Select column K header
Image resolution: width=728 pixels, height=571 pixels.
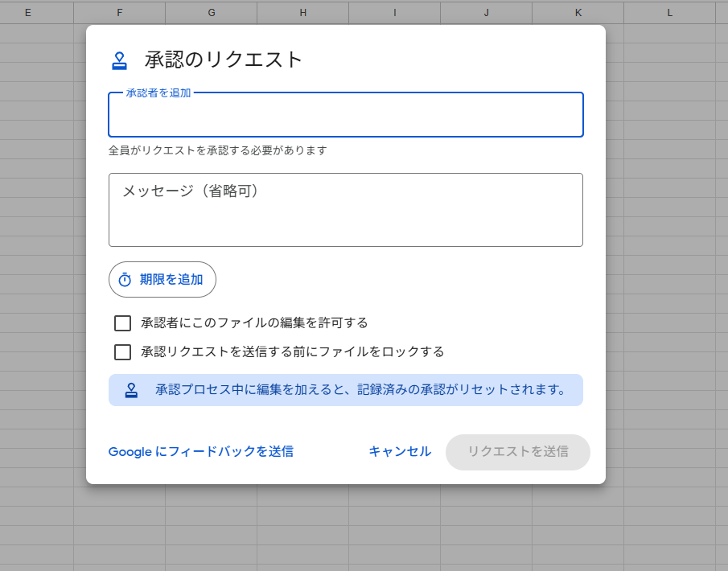[578, 12]
